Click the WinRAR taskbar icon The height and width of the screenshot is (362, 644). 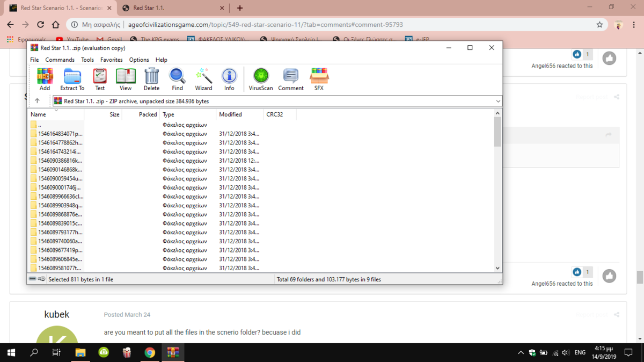coord(173,352)
